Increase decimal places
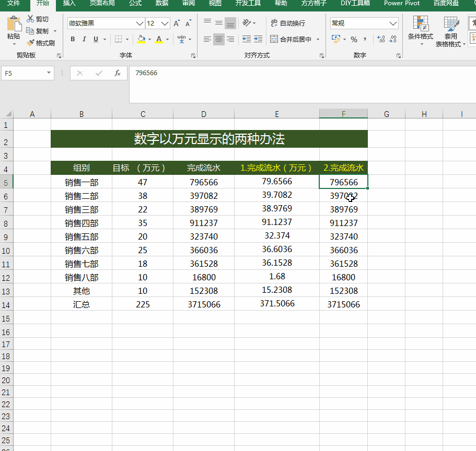The image size is (476, 451). [381, 39]
